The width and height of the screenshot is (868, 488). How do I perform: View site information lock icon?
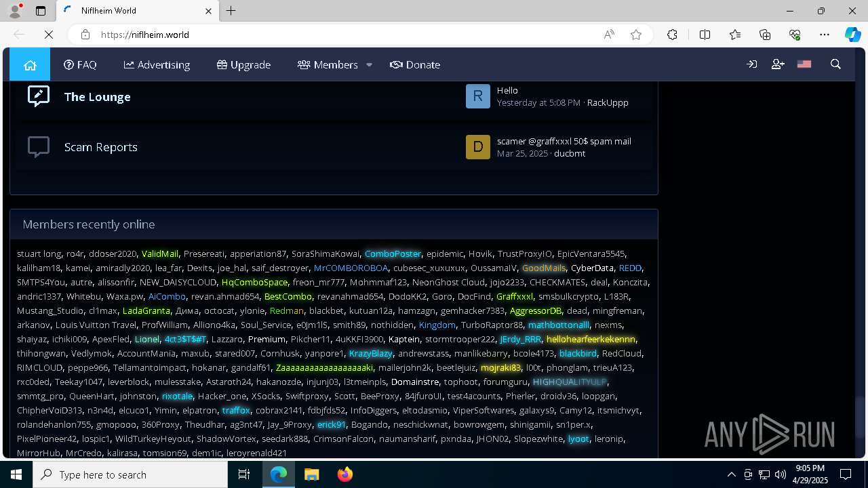coord(85,35)
